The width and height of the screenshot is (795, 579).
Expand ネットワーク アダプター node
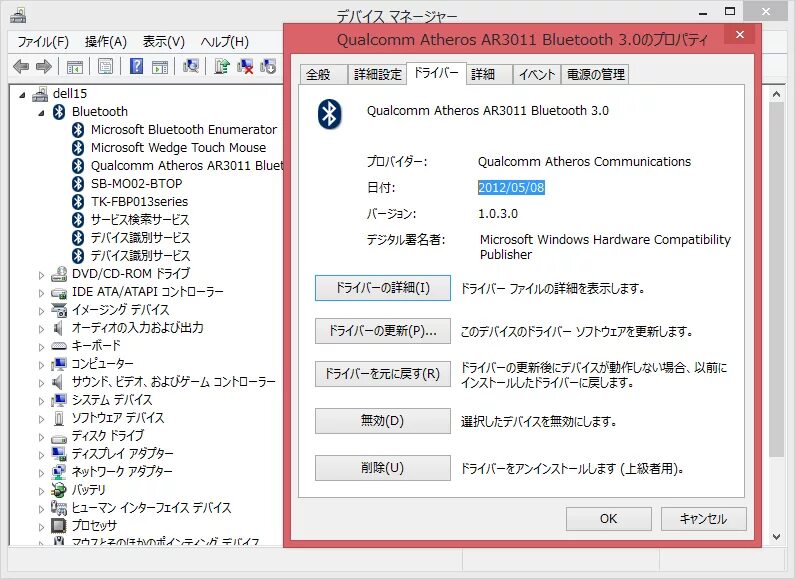point(42,473)
